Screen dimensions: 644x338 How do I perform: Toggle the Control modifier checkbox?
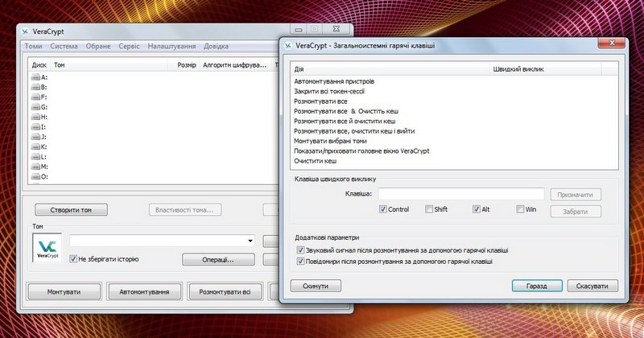click(383, 209)
